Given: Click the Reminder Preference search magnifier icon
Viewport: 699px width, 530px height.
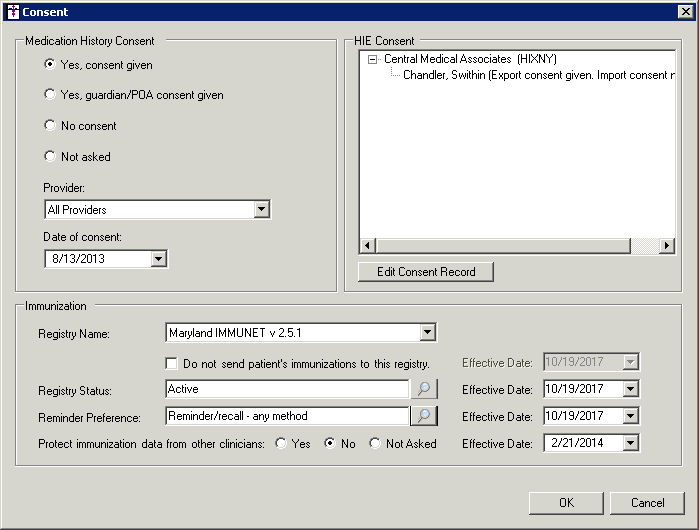Looking at the screenshot, I should coord(424,416).
